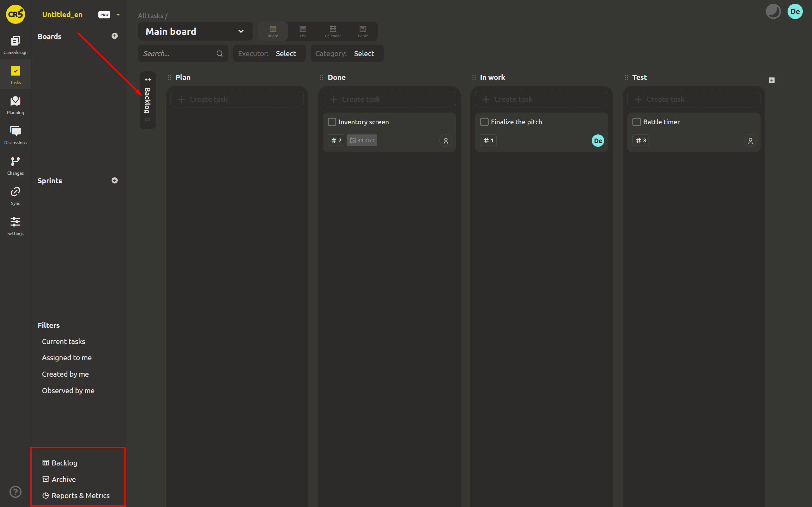Click the 31 Oct due date badge
Screen dimensions: 812x507
click(362, 140)
